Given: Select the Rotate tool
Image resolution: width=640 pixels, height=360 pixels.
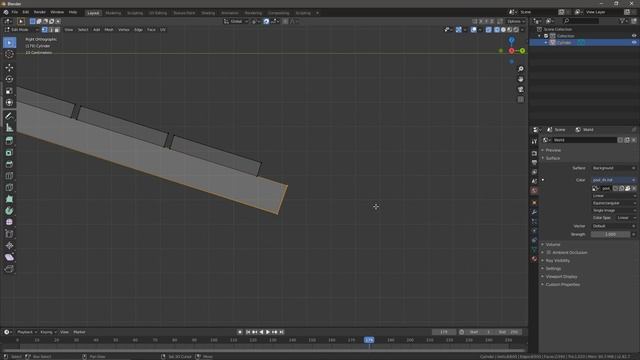Looking at the screenshot, I should [x=9, y=79].
